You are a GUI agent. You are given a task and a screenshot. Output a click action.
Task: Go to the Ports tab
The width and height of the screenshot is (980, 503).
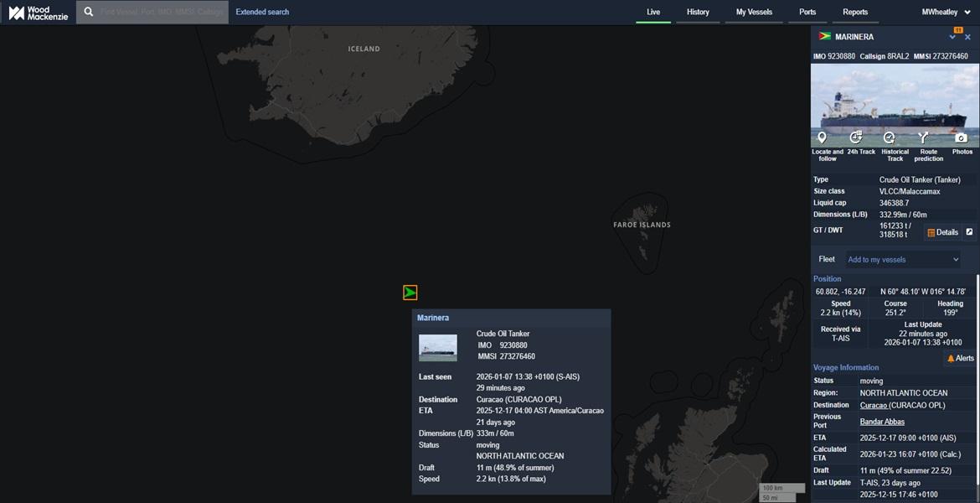(x=807, y=13)
